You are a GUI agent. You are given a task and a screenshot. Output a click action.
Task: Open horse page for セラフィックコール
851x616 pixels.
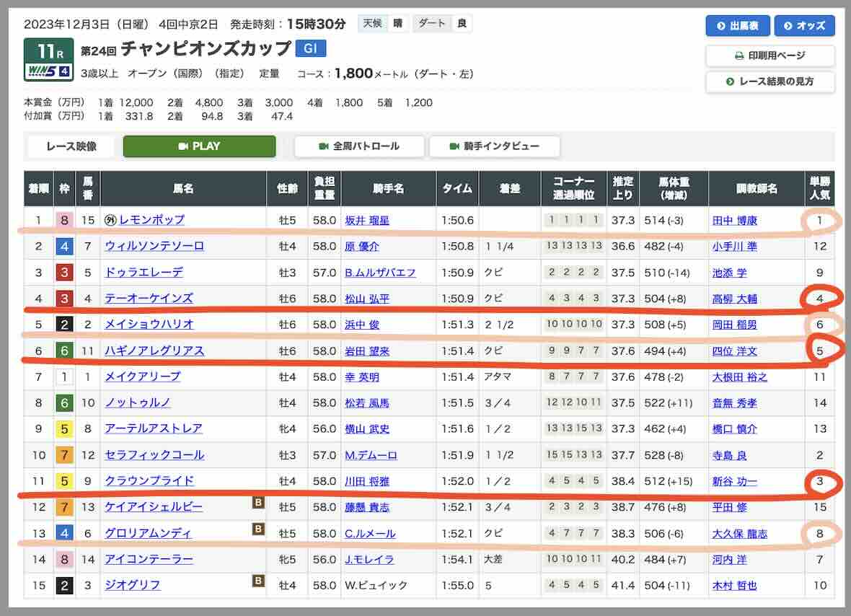154,454
